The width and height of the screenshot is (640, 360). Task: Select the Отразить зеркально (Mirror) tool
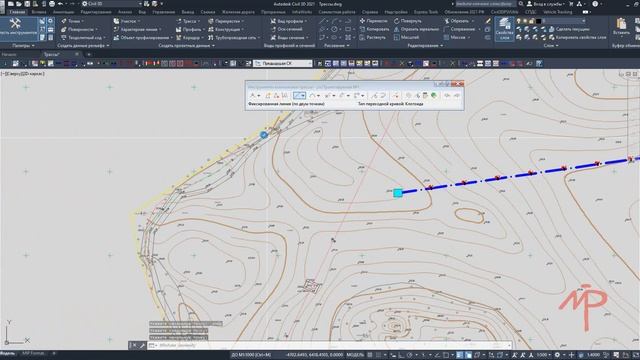click(416, 29)
